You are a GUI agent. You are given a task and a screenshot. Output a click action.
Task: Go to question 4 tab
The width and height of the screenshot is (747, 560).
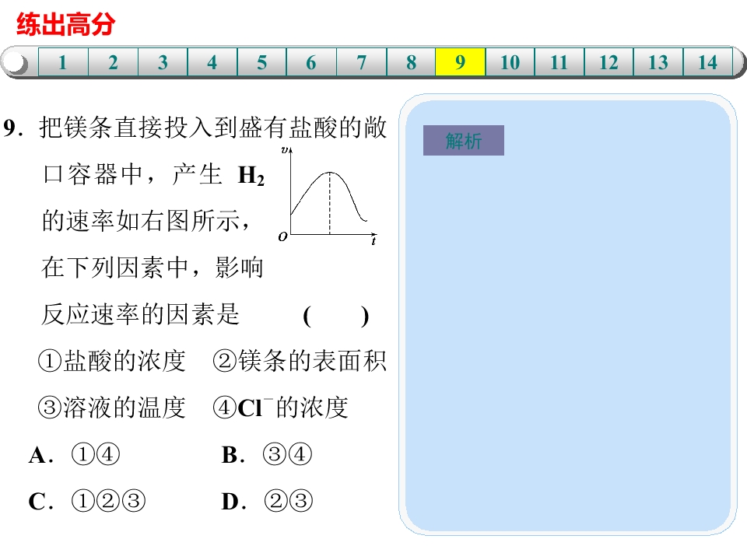pos(212,62)
